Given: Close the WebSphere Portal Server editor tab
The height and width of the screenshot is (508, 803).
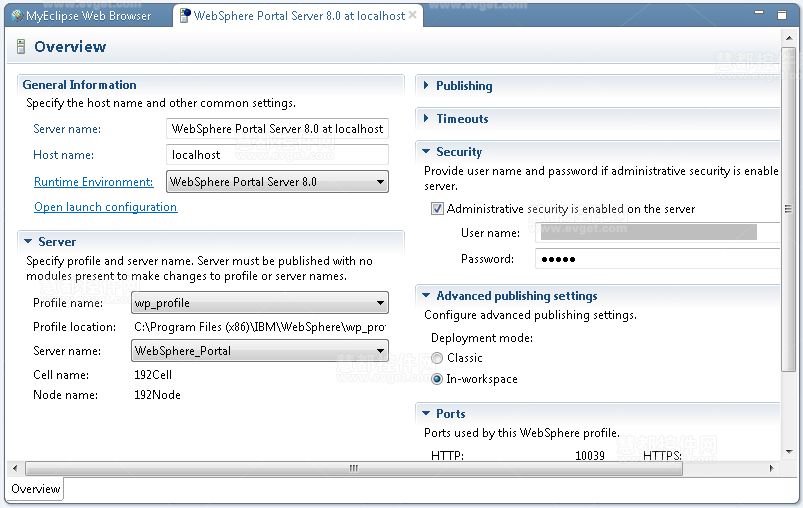Looking at the screenshot, I should (412, 15).
